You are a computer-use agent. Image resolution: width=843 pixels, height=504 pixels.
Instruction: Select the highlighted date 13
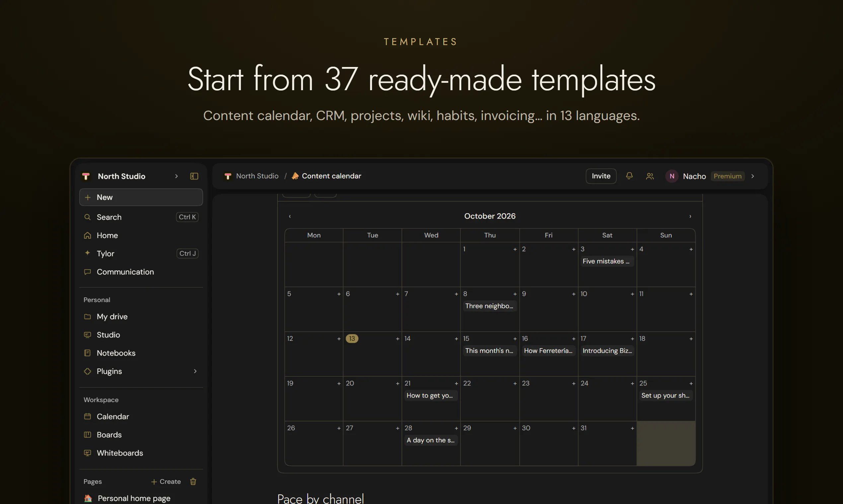tap(352, 339)
